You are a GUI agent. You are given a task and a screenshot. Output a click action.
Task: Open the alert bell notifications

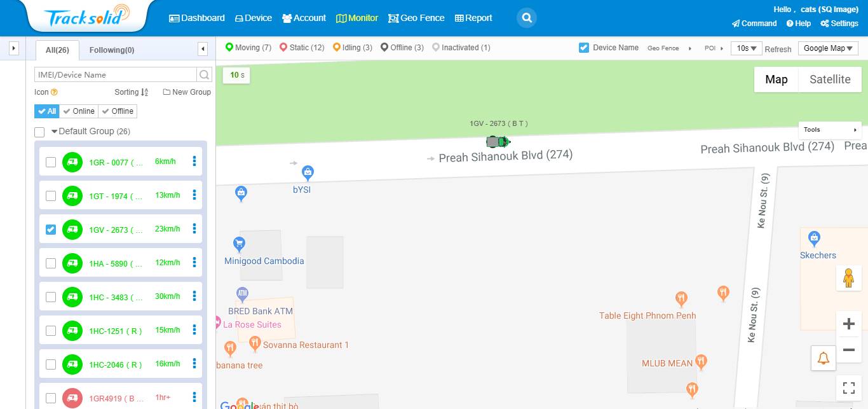pos(824,358)
